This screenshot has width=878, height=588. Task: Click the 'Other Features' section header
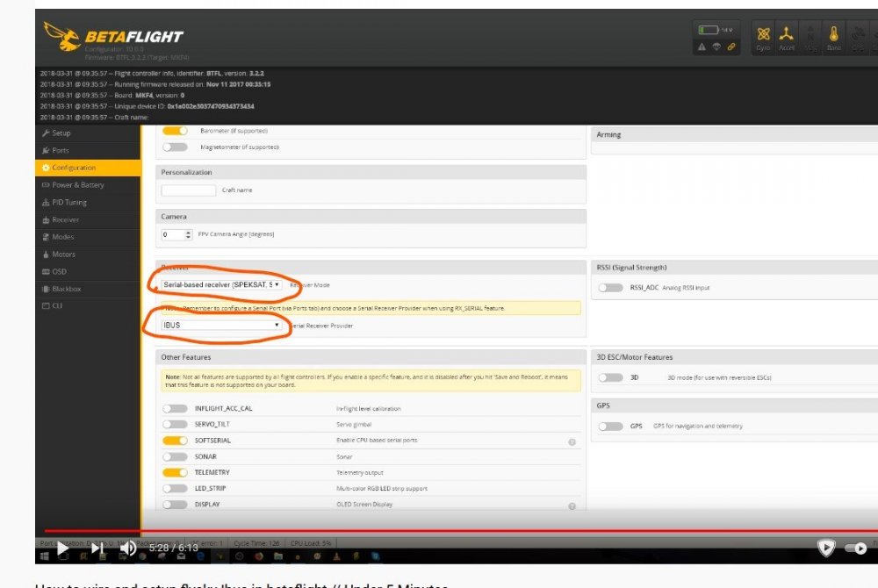[371, 357]
